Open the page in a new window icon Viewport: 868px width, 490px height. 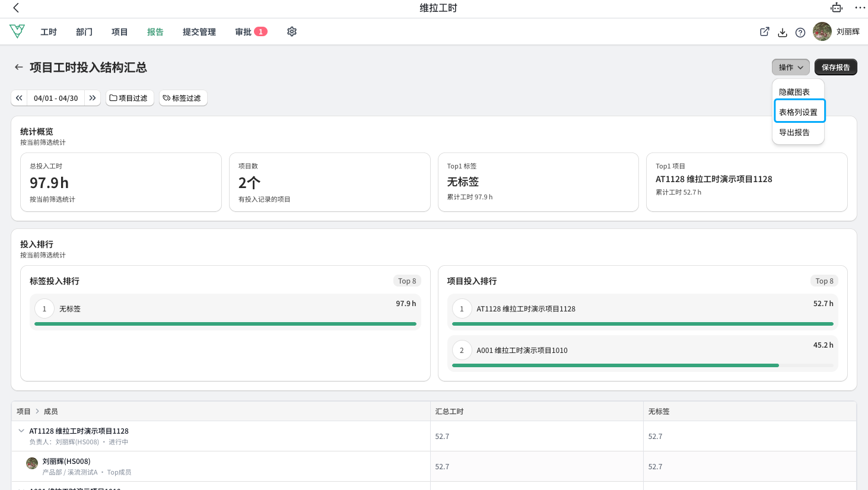765,32
